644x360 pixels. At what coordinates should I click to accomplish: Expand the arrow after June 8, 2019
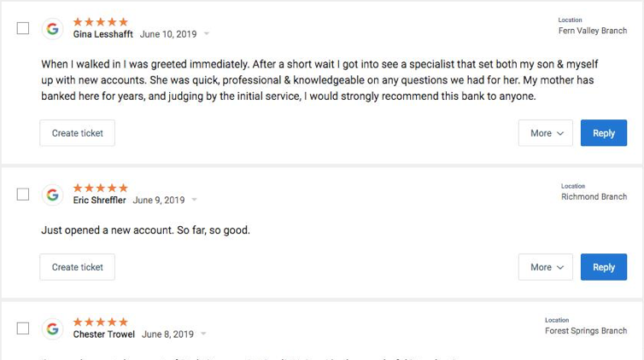coord(204,334)
